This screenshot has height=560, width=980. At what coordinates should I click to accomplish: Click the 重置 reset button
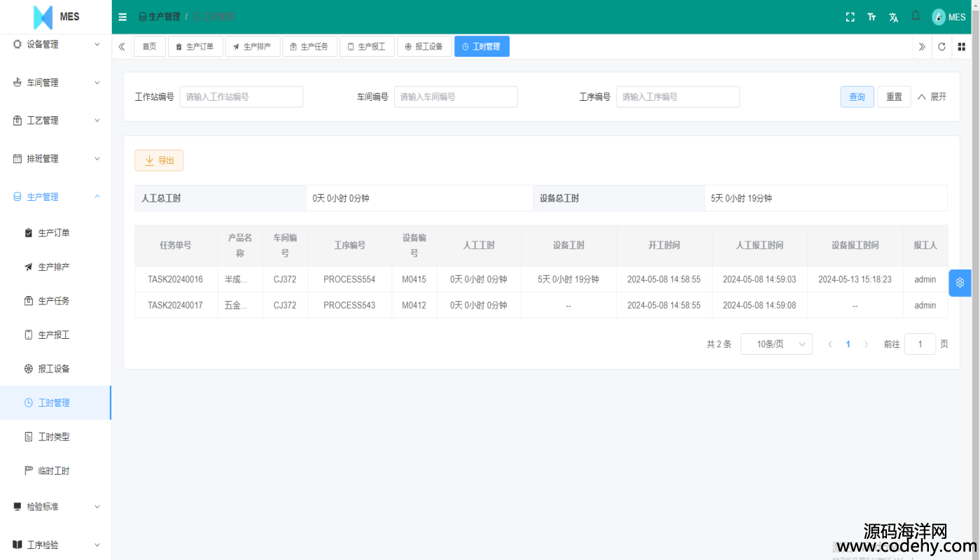pyautogui.click(x=895, y=97)
